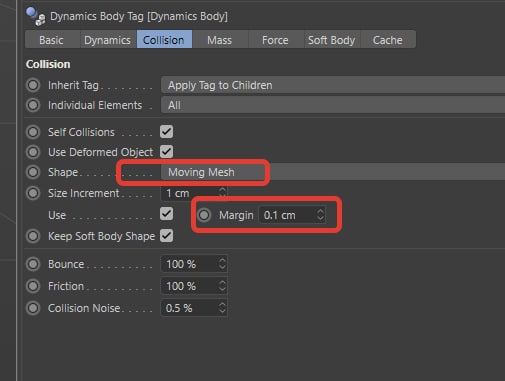Click keyframe circle beside Individual Elements

click(x=33, y=105)
